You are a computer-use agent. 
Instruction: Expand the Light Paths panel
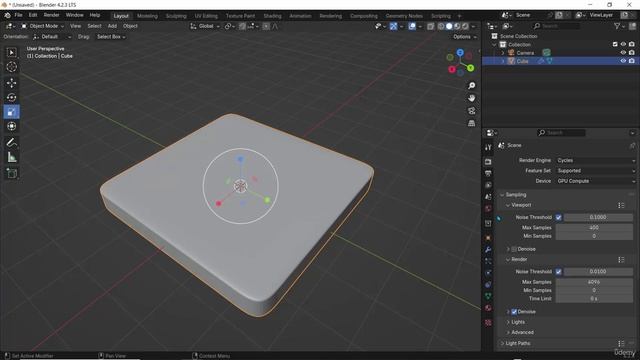[x=518, y=343]
